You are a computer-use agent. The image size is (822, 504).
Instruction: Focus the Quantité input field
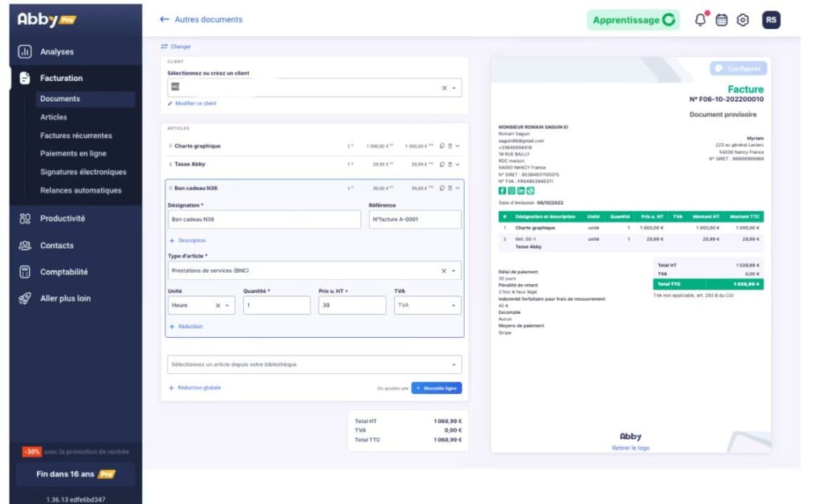277,306
